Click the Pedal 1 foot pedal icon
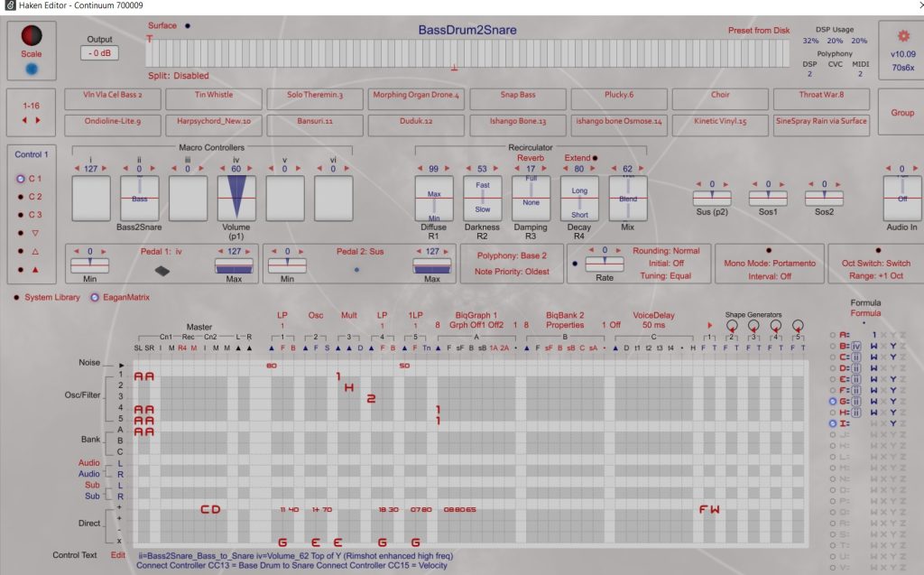 click(162, 271)
